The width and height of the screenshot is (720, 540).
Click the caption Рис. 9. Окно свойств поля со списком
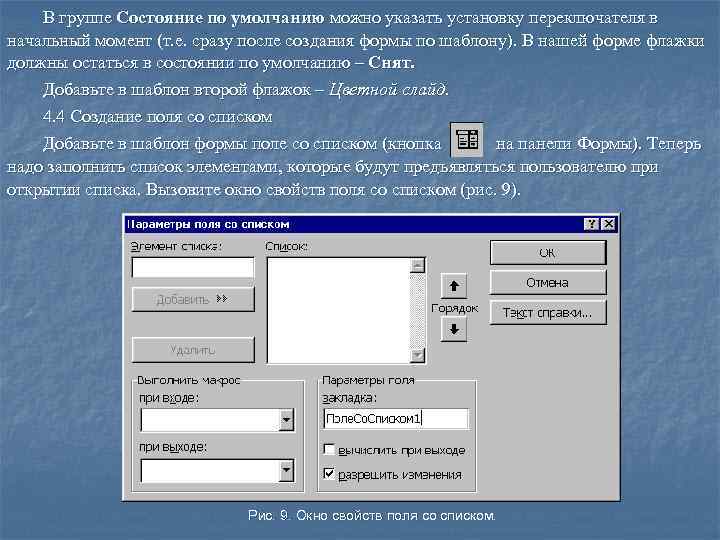click(x=371, y=516)
